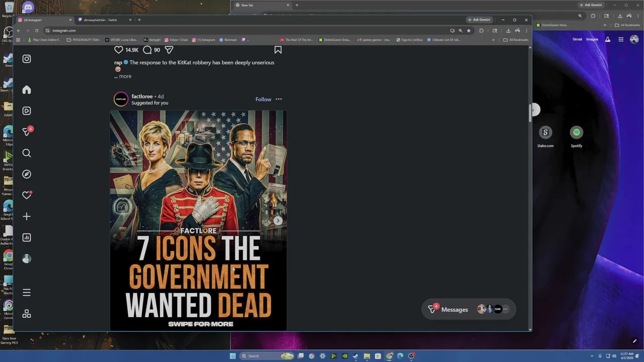Save the rap post with bookmark icon
This screenshot has height=362, width=644.
coord(278,50)
